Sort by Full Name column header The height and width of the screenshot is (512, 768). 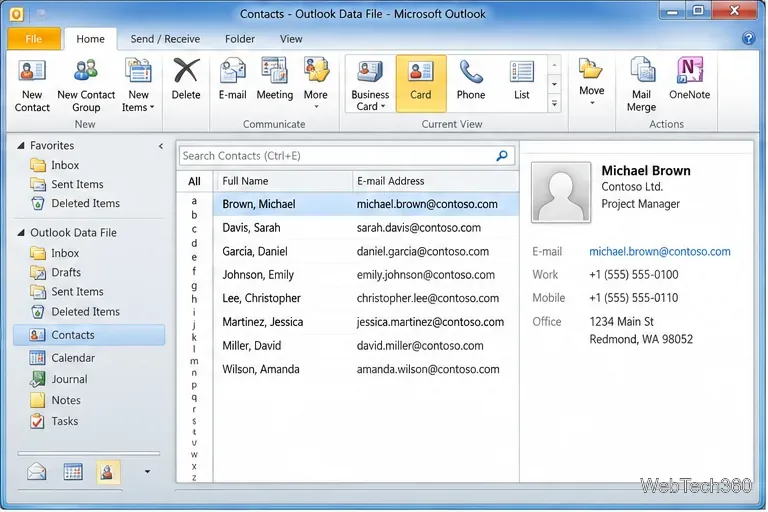(283, 181)
